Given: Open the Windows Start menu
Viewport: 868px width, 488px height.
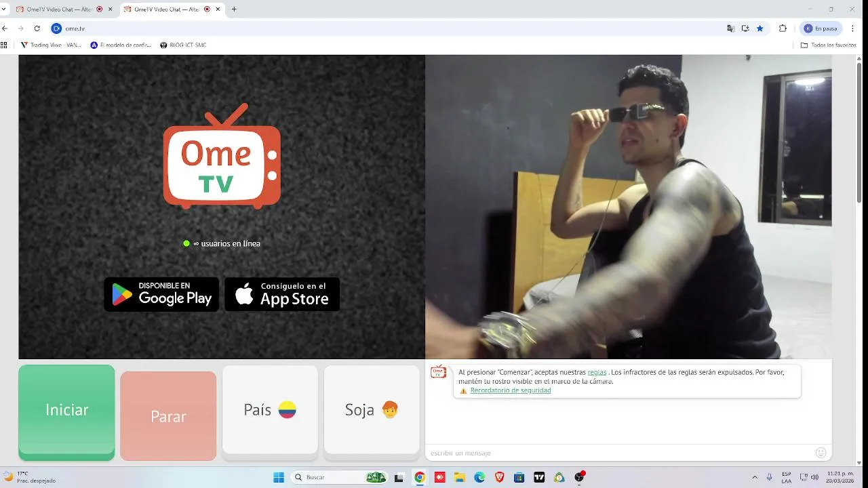Looking at the screenshot, I should tap(279, 477).
